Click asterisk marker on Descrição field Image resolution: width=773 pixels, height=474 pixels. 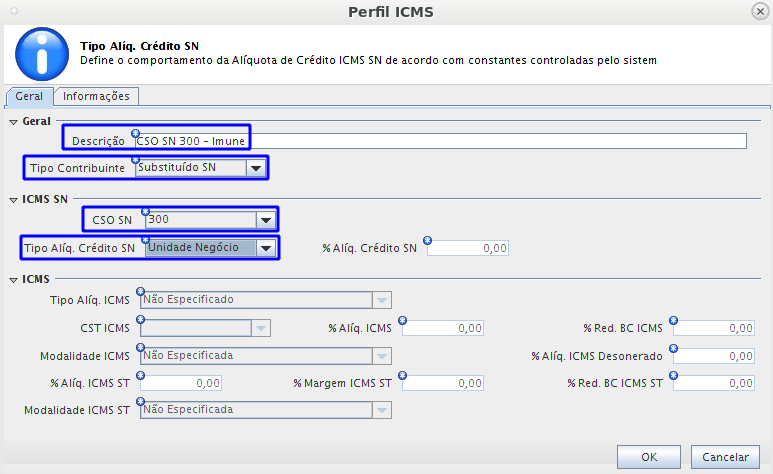point(136,134)
